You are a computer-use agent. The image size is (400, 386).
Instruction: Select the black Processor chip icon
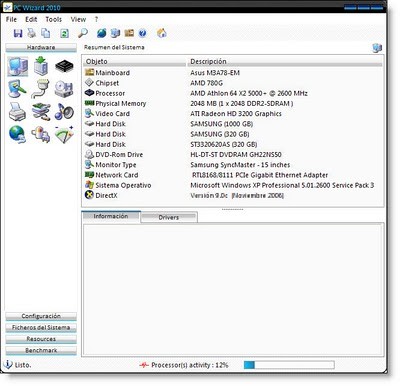pos(64,67)
